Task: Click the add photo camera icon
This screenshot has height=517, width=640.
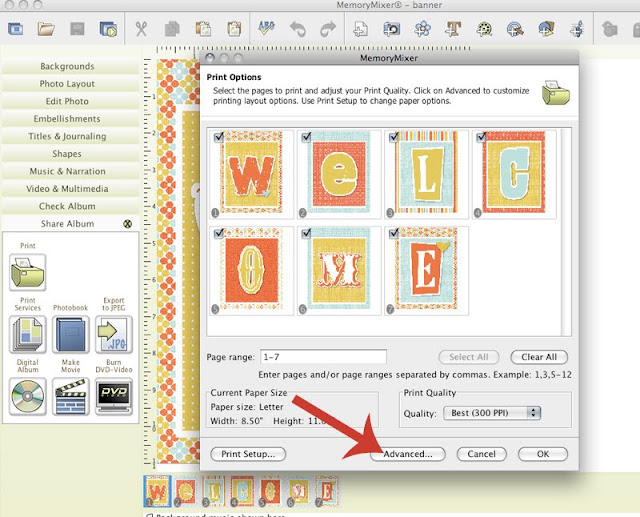Action: 392,29
